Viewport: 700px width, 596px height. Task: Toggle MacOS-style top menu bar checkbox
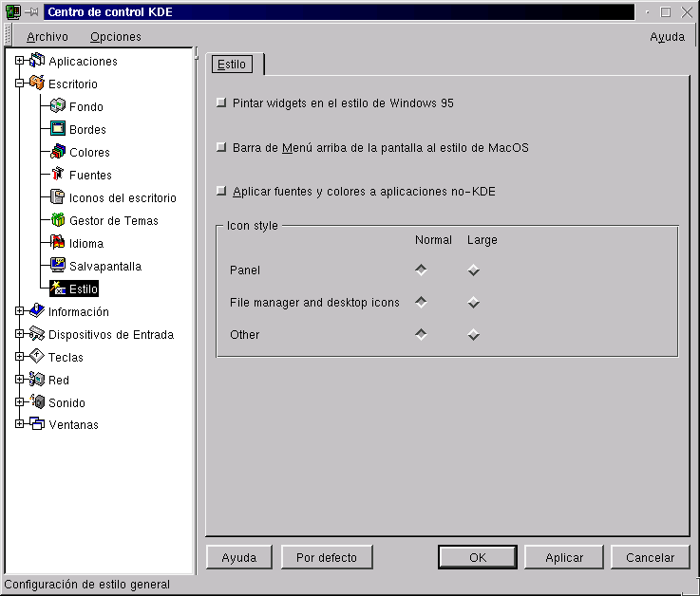(221, 148)
